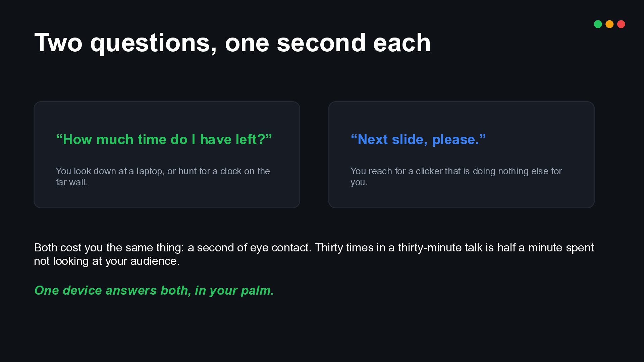
Task: Click the orange dot at top right
Action: click(609, 24)
